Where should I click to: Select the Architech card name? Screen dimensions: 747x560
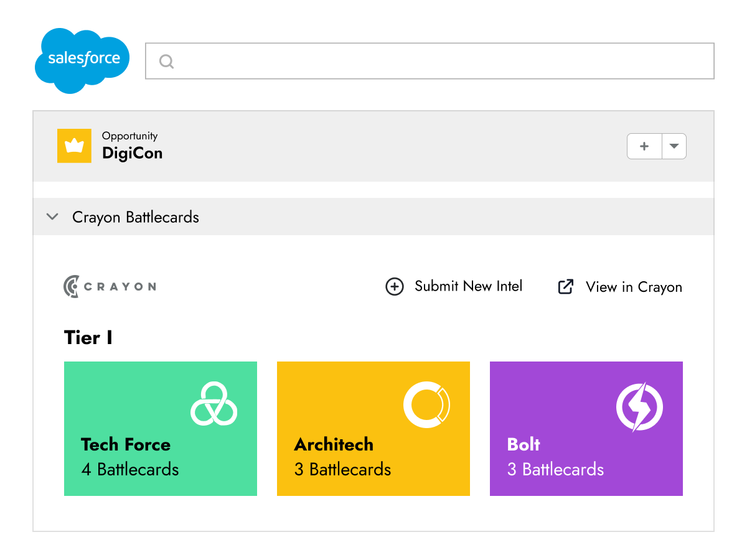(334, 444)
